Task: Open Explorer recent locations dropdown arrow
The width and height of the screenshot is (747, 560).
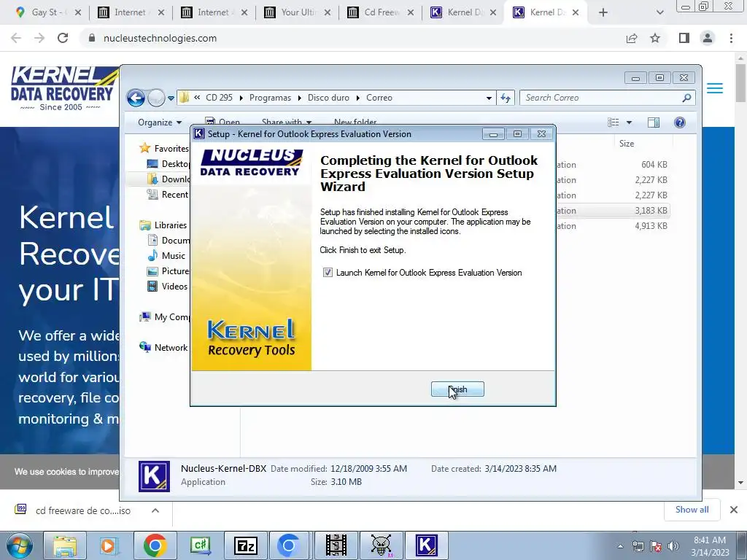Action: (x=171, y=98)
